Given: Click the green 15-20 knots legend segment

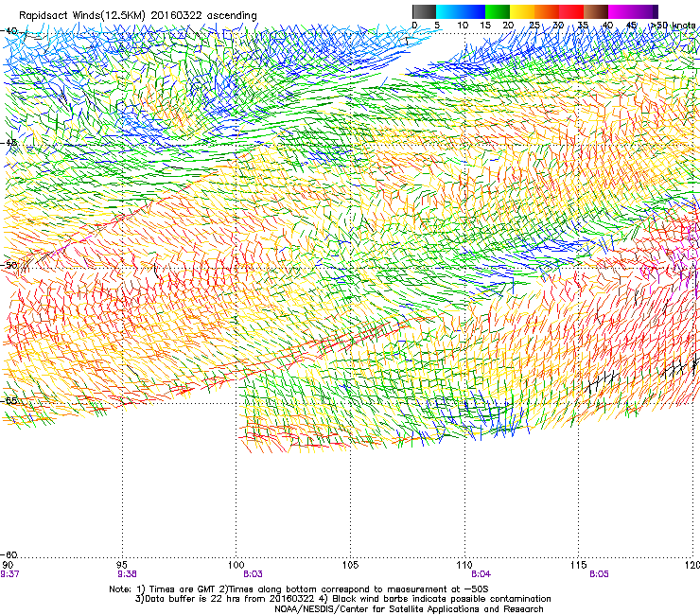Looking at the screenshot, I should [x=498, y=11].
